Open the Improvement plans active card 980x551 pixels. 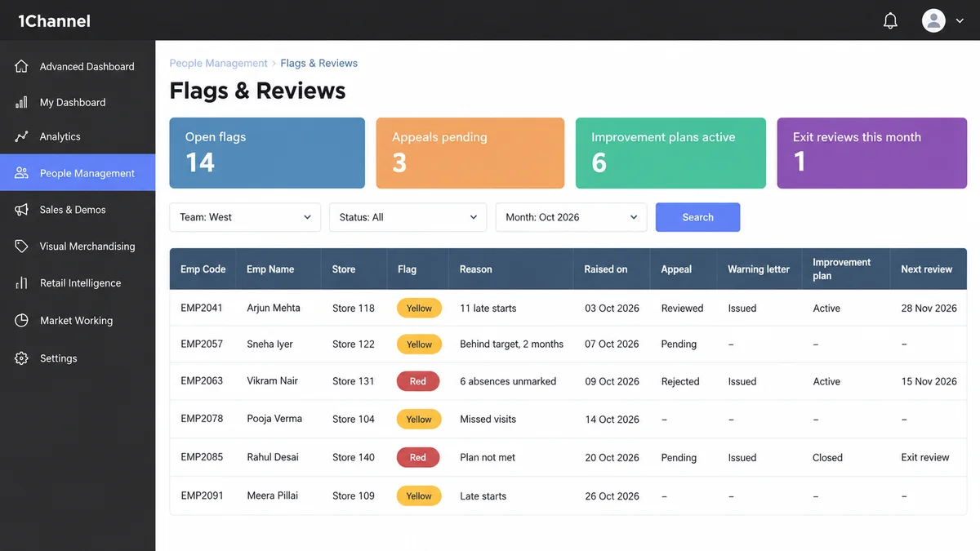[670, 153]
